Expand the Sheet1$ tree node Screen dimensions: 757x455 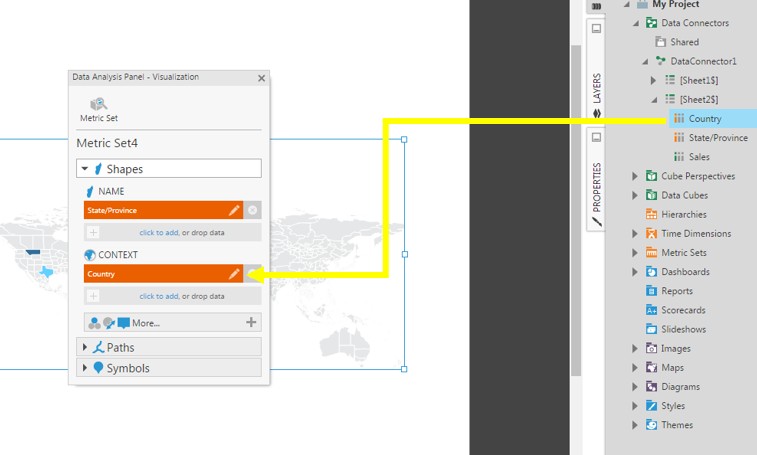[653, 80]
